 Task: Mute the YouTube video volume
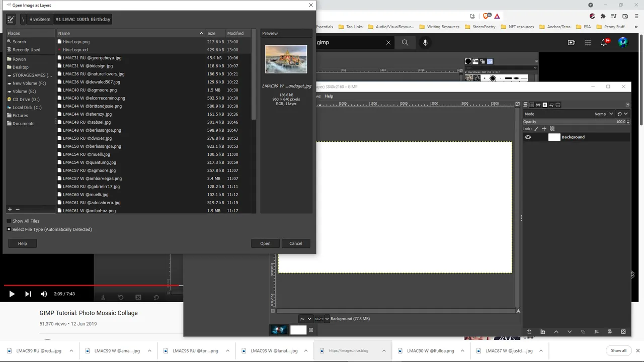pos(44,294)
